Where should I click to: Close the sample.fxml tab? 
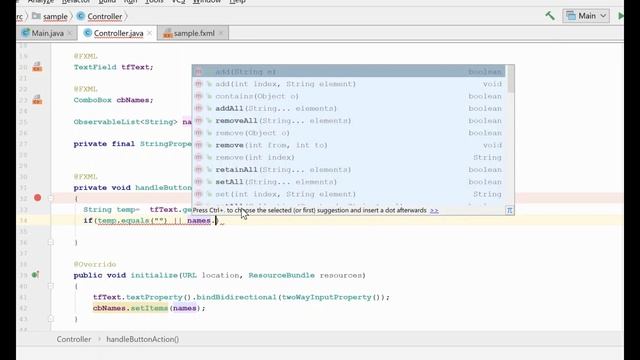click(221, 33)
